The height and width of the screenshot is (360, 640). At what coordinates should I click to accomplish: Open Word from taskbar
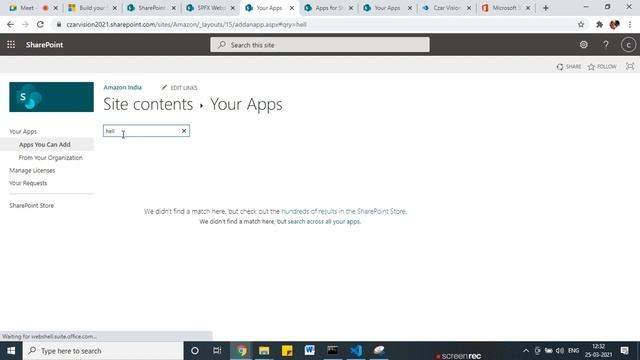pos(309,351)
